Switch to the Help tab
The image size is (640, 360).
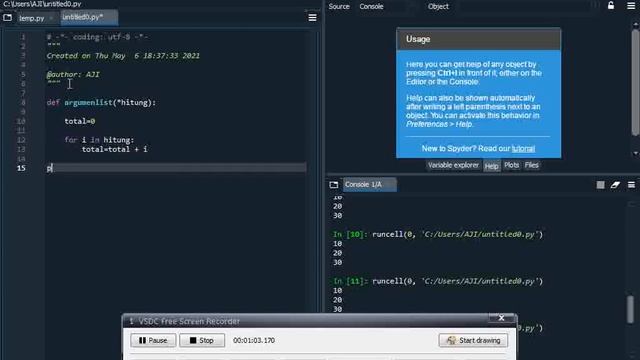(491, 166)
